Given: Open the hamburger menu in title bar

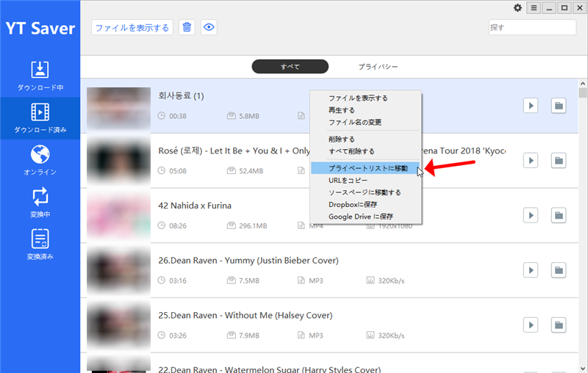Looking at the screenshot, I should (534, 8).
